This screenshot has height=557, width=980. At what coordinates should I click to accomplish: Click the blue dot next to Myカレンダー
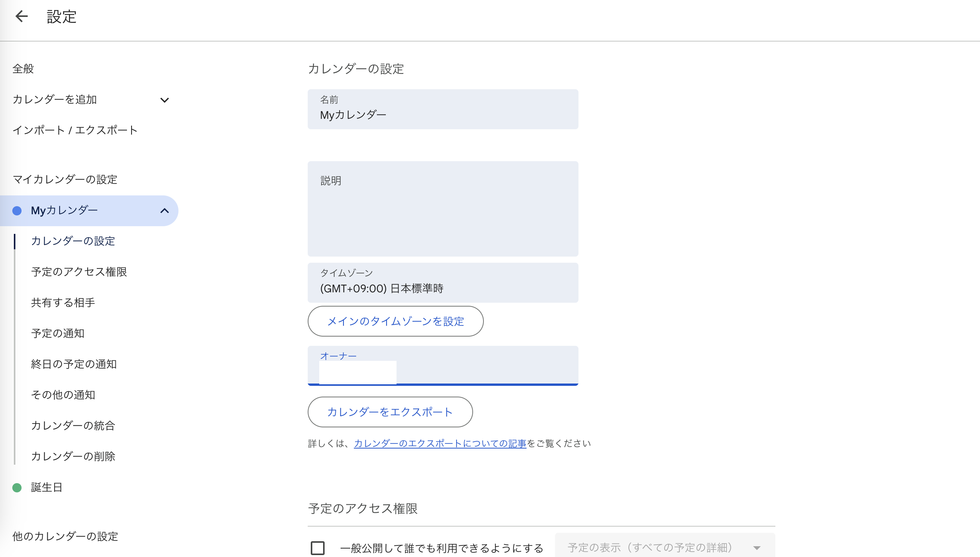click(x=17, y=211)
